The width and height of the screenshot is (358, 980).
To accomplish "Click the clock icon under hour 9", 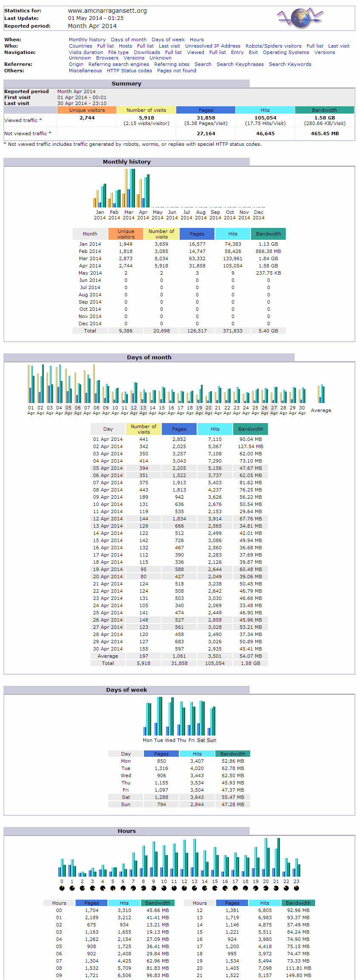I will pyautogui.click(x=154, y=888).
